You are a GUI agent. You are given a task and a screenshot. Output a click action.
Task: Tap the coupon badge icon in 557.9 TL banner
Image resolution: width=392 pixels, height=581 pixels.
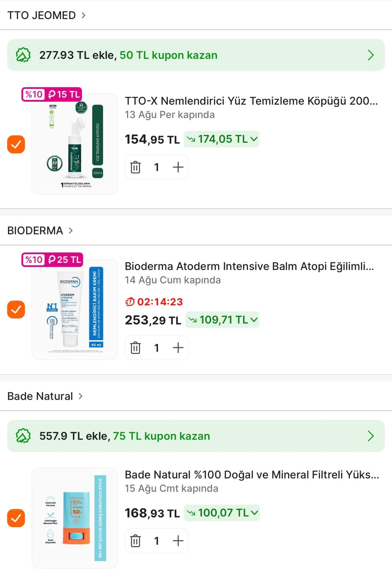(x=23, y=436)
